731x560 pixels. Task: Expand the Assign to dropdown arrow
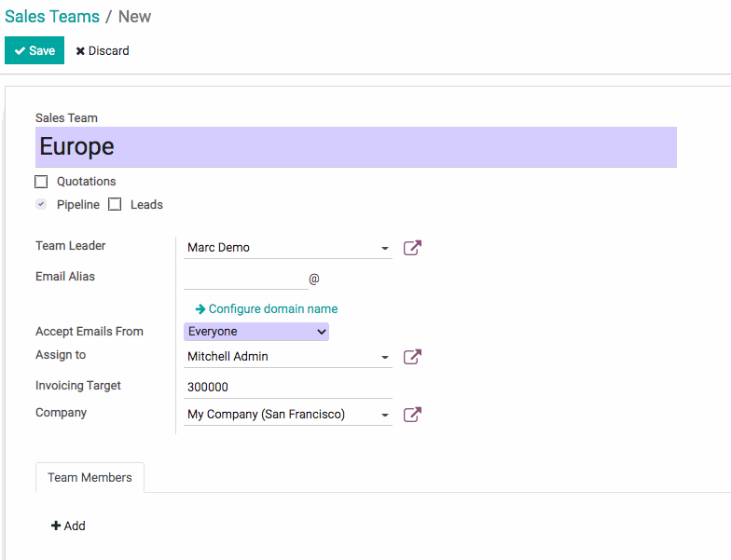[x=385, y=358]
